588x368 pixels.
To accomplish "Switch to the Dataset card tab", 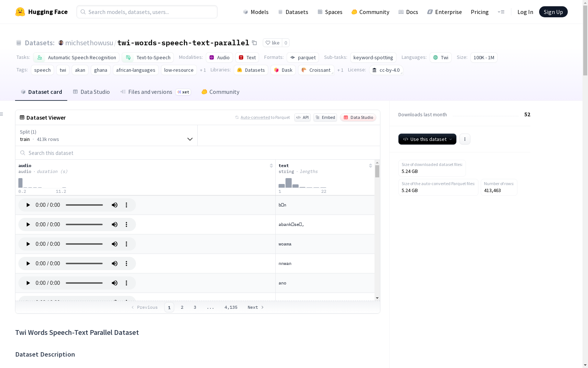I will 41,92.
